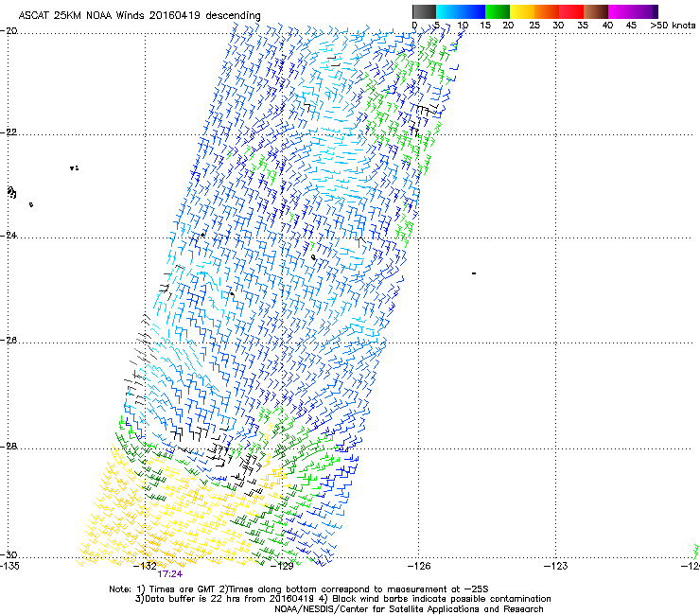Select the purple 17:24 time label
700x615 pixels.
pos(169,574)
